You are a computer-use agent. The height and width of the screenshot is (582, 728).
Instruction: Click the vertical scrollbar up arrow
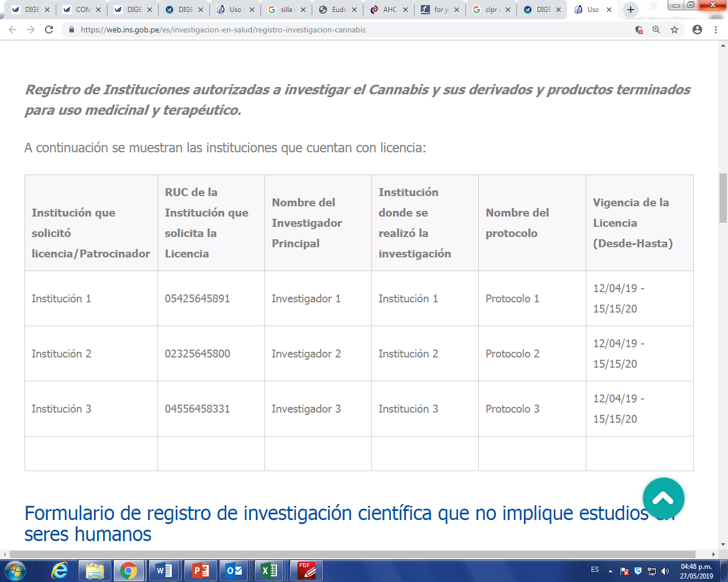(x=723, y=45)
